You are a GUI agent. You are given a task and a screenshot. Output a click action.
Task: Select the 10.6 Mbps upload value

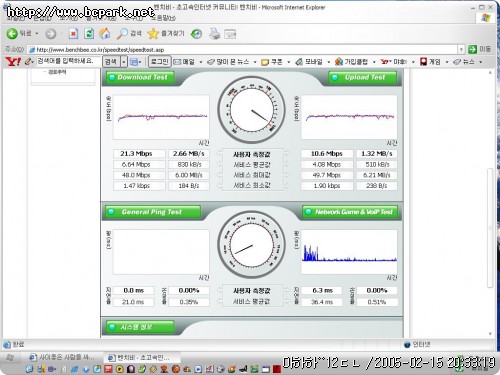[x=327, y=154]
